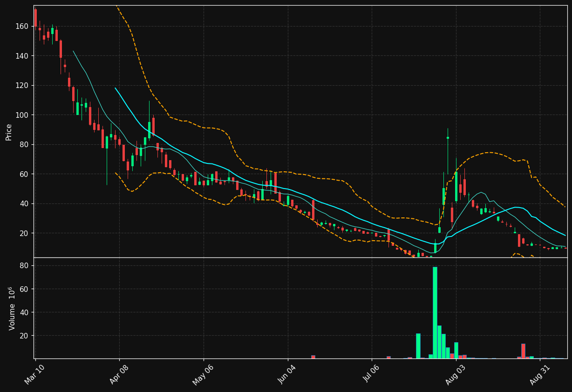The image size is (572, 392).
Task: Click the Volume 10⁶ axis title
Action: click(12, 308)
